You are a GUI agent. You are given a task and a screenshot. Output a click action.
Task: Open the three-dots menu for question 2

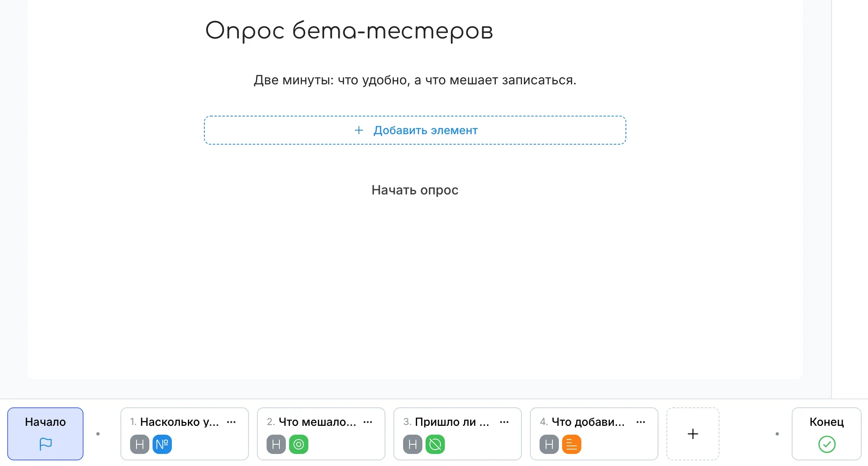(368, 422)
